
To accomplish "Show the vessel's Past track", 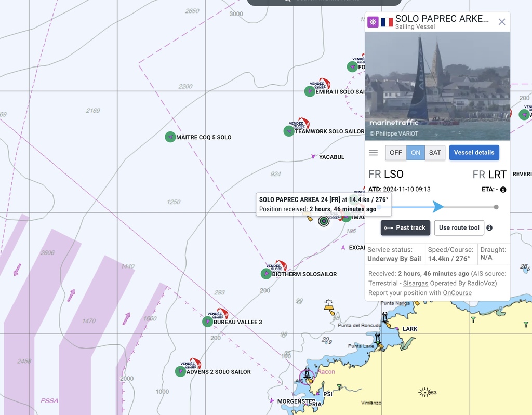I will coord(405,227).
